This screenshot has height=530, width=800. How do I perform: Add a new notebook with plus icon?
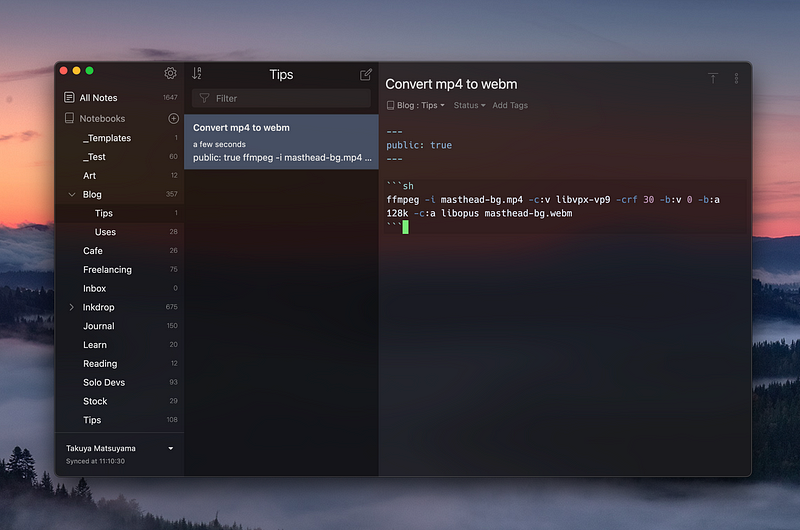click(x=173, y=118)
